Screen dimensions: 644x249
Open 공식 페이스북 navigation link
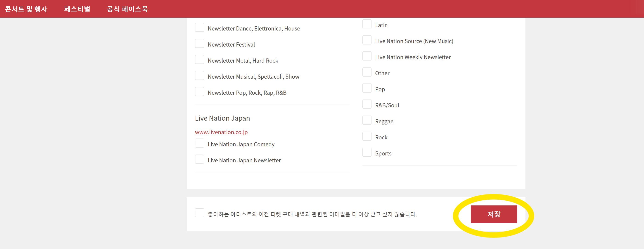[x=127, y=9]
